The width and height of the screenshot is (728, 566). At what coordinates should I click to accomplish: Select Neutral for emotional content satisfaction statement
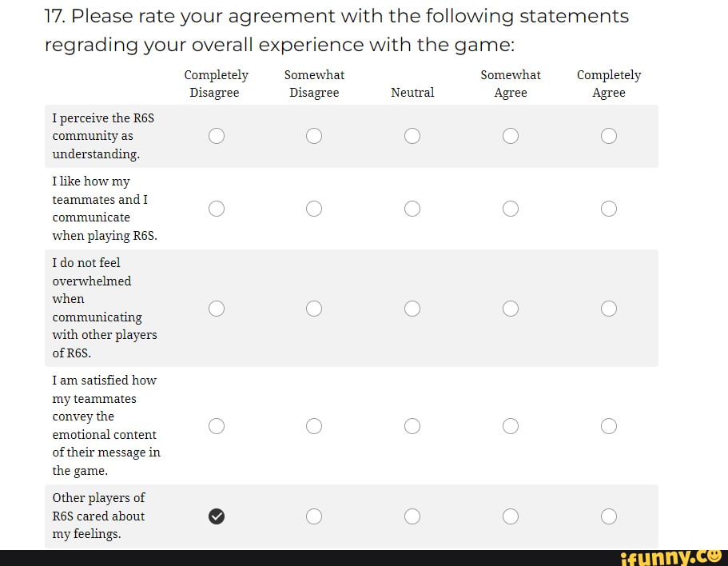(412, 426)
